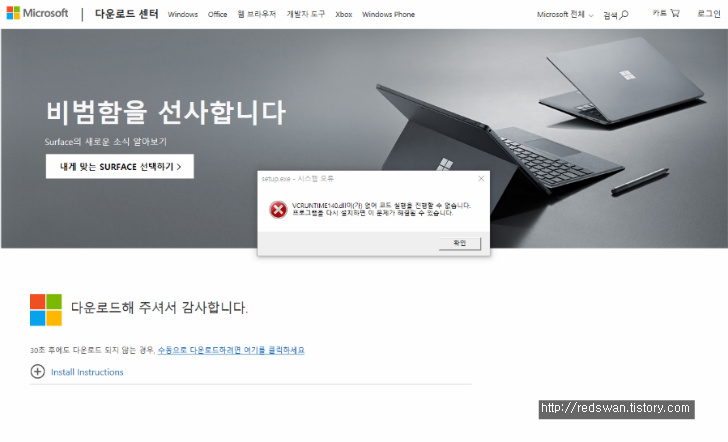Click the 검색 magnifier icon

pos(624,15)
